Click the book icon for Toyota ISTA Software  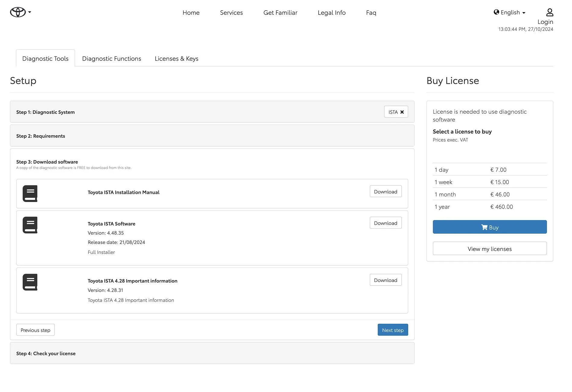tap(30, 225)
